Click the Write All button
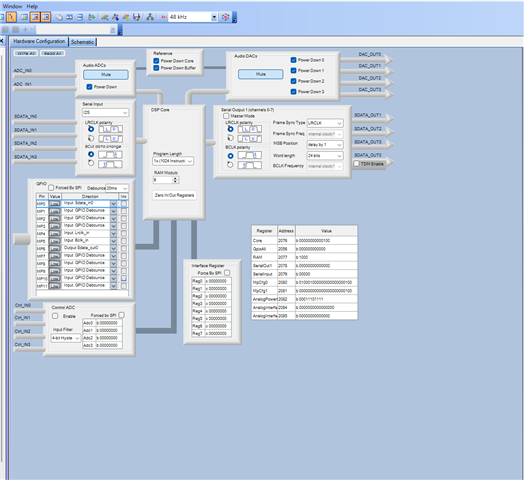The height and width of the screenshot is (480, 524). coord(26,53)
